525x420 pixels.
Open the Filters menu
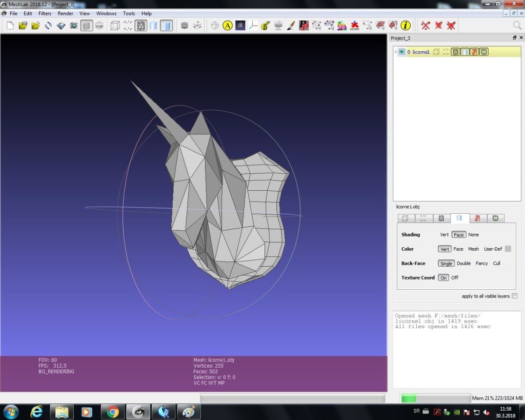[x=45, y=13]
